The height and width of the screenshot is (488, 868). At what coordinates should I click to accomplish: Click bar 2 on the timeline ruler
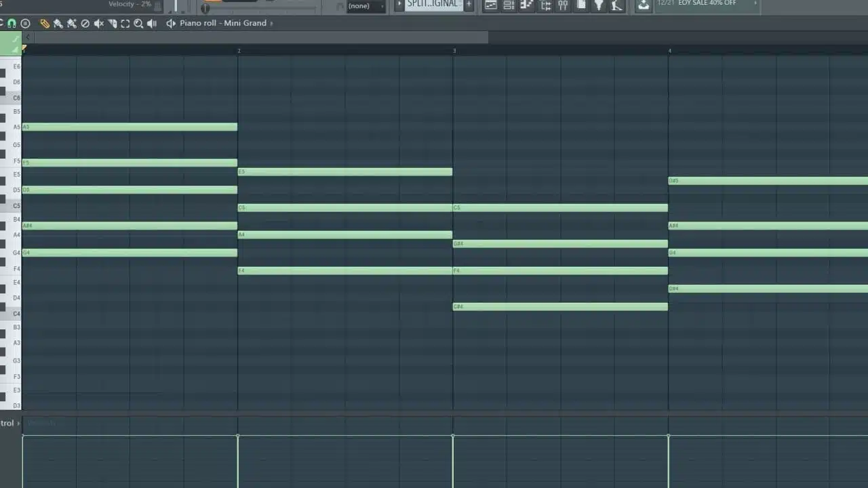pyautogui.click(x=239, y=51)
